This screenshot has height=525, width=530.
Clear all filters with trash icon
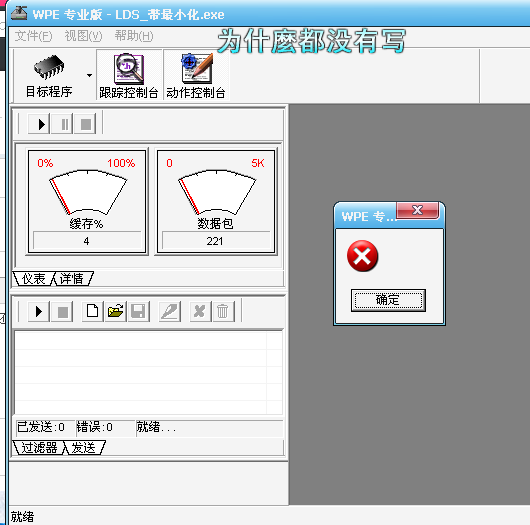tap(223, 311)
